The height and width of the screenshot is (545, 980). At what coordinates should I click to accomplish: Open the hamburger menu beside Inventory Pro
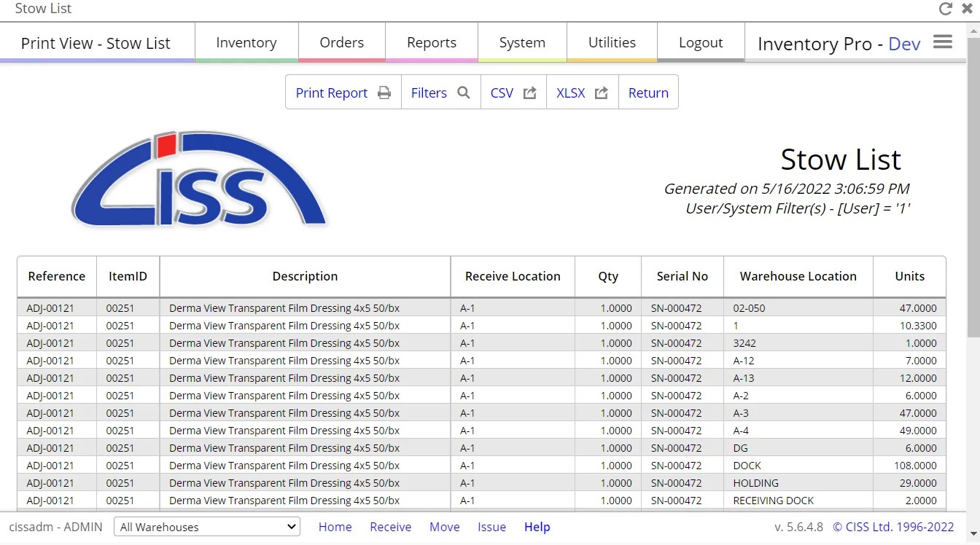pos(943,42)
